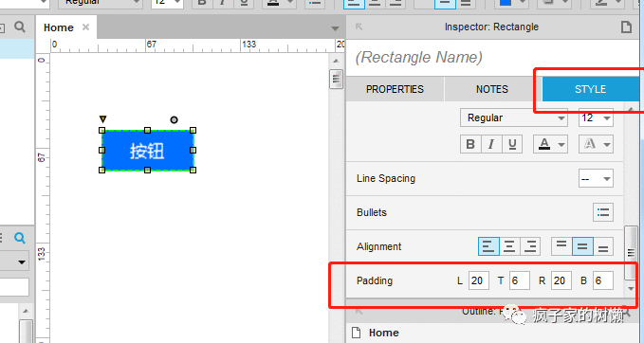Click the page icon in the Inspector header
This screenshot has height=343, width=644.
coord(626,27)
